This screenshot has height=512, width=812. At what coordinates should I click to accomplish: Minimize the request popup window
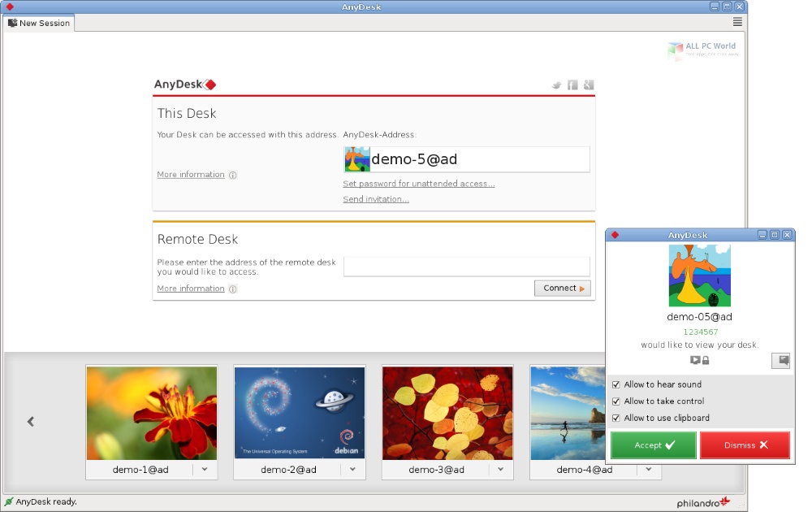[762, 235]
